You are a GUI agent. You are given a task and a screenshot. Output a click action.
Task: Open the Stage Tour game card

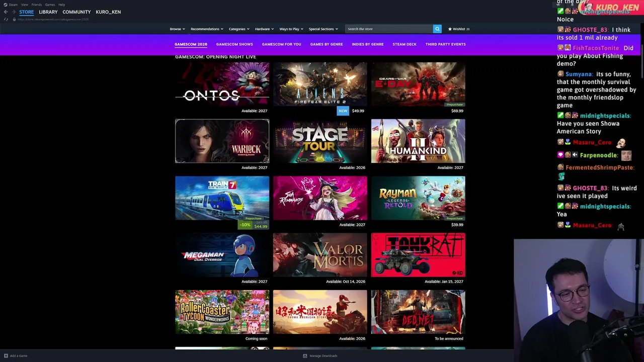(320, 141)
